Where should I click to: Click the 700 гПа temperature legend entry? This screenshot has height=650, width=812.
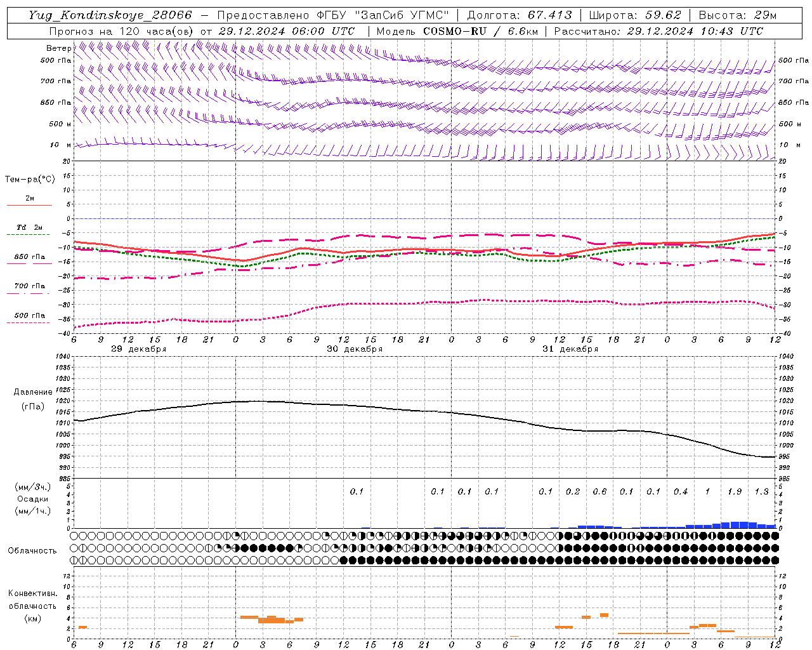[30, 286]
